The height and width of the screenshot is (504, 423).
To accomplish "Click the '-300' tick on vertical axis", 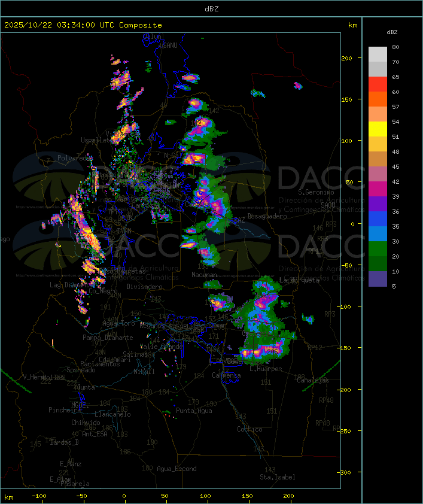I will 345,472.
